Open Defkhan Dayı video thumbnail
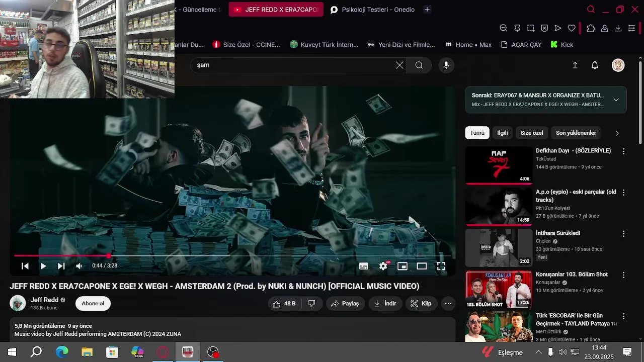Viewport: 644px width, 362px height. pyautogui.click(x=499, y=165)
